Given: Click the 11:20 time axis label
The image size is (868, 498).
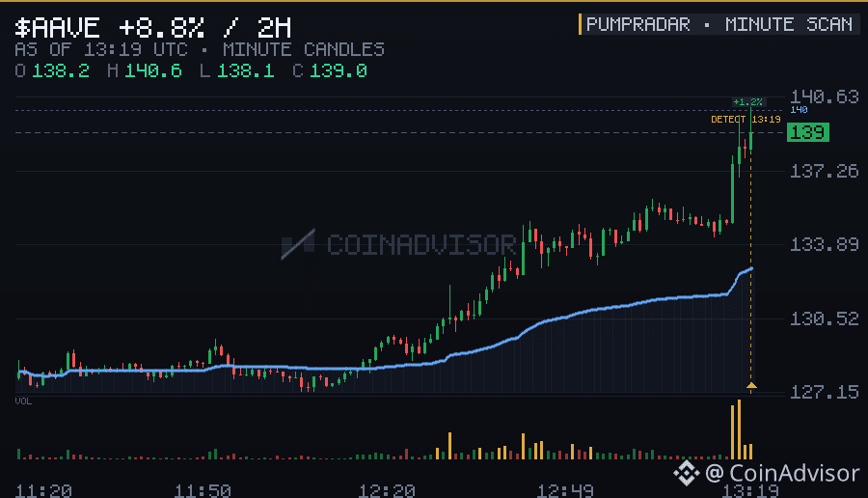Looking at the screenshot, I should (x=43, y=491).
